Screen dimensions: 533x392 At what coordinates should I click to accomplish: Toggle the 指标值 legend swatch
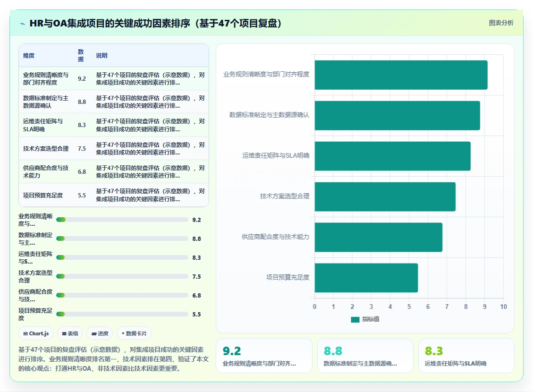click(x=355, y=319)
